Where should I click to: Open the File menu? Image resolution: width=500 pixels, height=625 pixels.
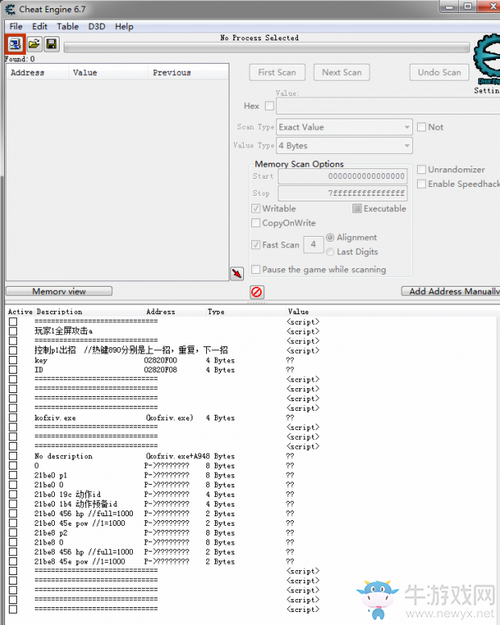click(x=16, y=27)
